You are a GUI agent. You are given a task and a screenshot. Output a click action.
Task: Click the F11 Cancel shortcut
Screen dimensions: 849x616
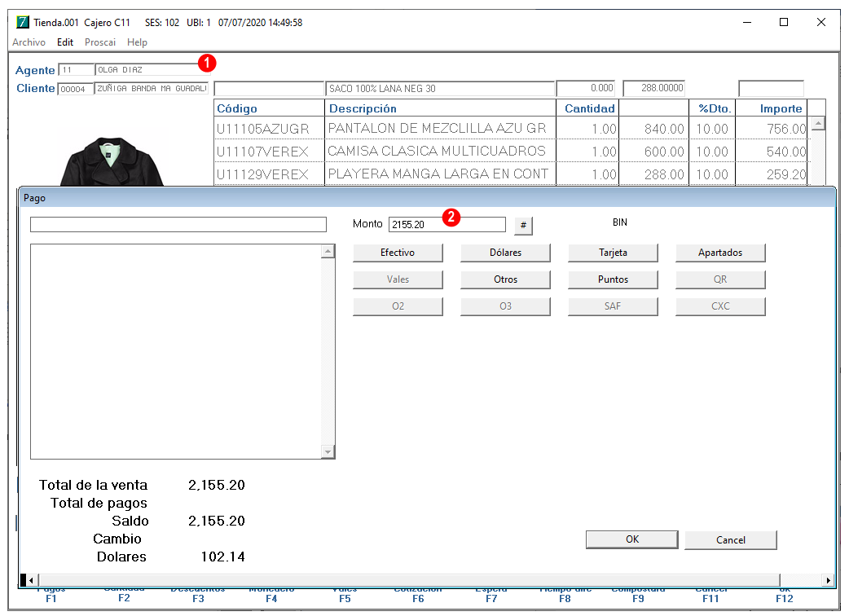point(711,596)
